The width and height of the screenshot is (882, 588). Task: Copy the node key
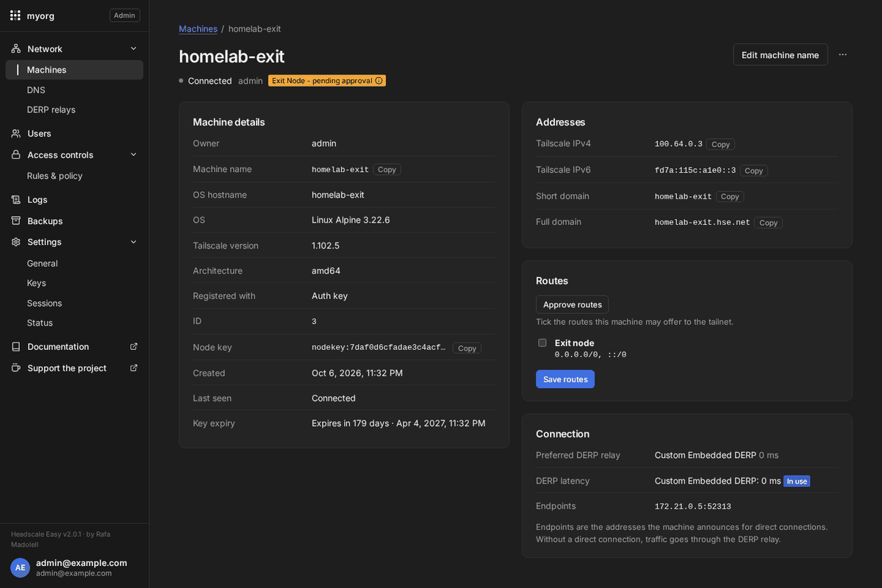[x=467, y=348]
